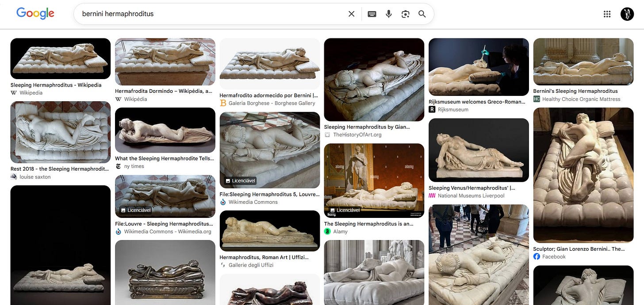644x305 pixels.
Task: Open the Wikipedia Sleeping Hermaphroditus thumbnail
Action: pos(61,58)
